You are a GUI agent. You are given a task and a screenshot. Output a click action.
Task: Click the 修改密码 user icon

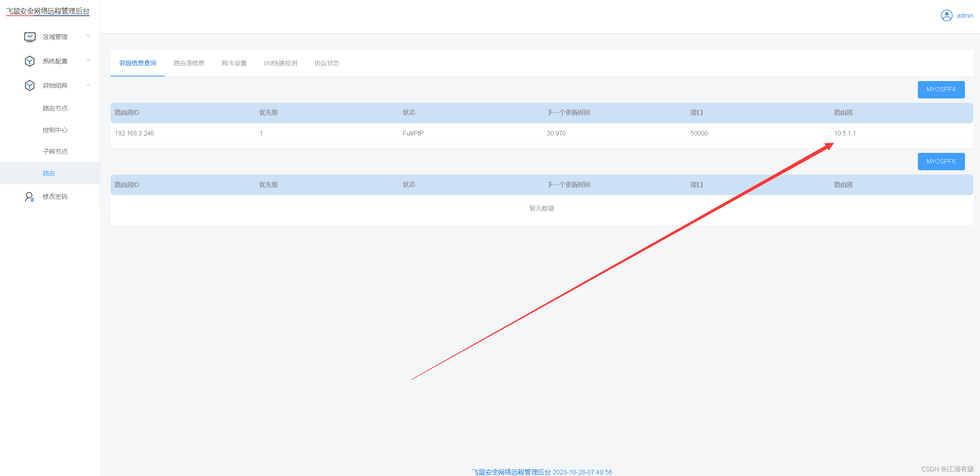tap(29, 197)
